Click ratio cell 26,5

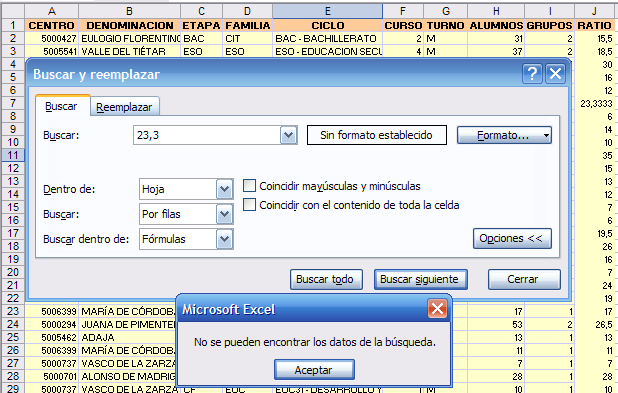(594, 324)
